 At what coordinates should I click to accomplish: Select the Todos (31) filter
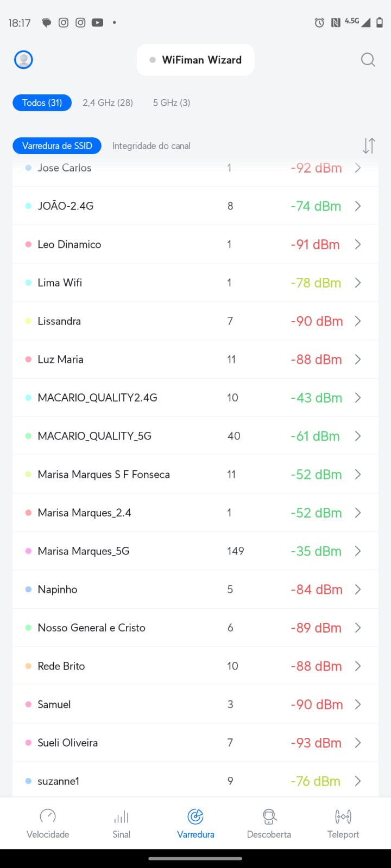pos(42,103)
